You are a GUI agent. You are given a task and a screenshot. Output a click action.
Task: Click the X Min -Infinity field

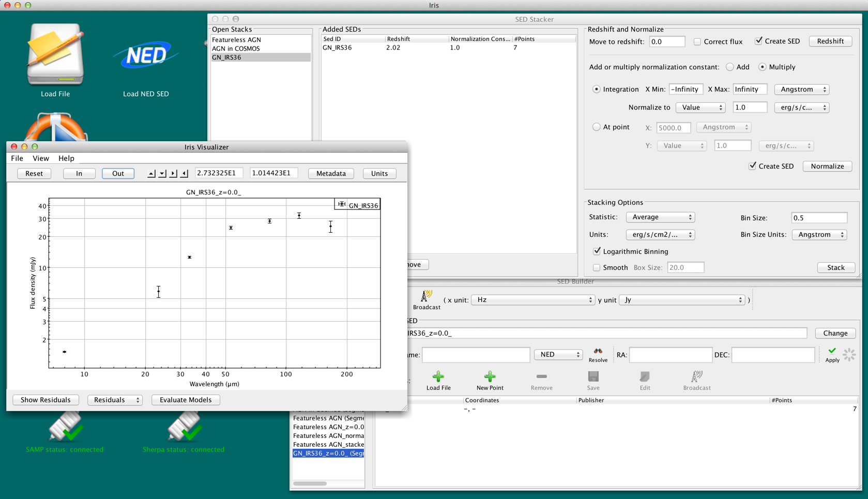pos(686,89)
